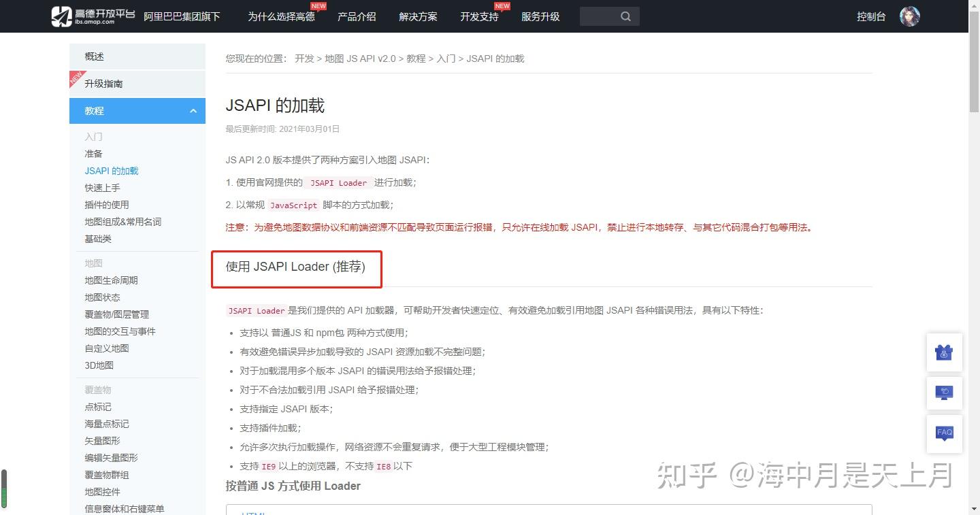Open the 3D地图 sidebar link
Screen dimensions: 980x515
coord(99,365)
